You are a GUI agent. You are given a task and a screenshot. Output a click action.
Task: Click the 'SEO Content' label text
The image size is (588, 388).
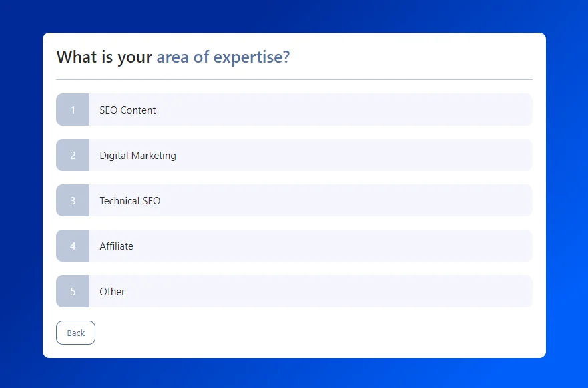click(x=127, y=110)
